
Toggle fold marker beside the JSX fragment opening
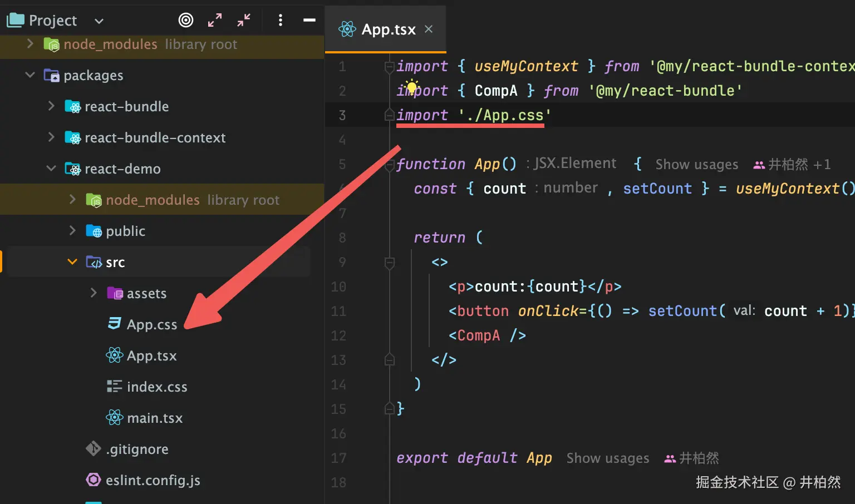pyautogui.click(x=390, y=263)
